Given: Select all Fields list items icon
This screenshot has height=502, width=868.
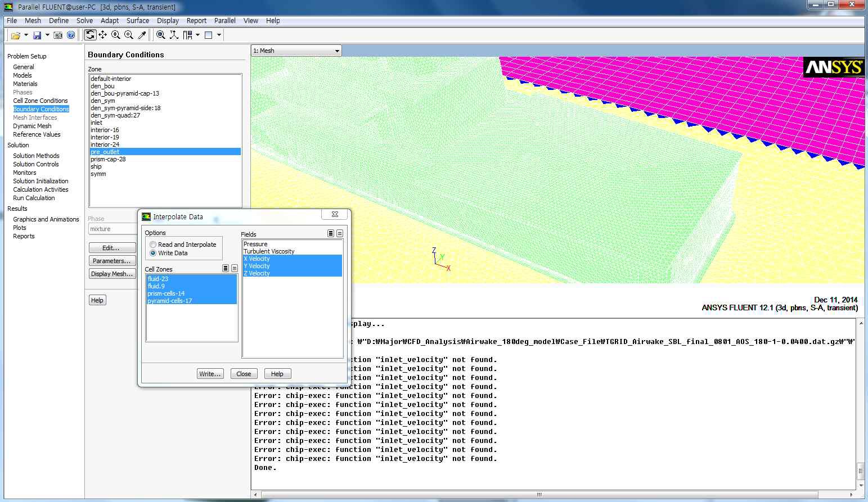Looking at the screenshot, I should click(331, 233).
